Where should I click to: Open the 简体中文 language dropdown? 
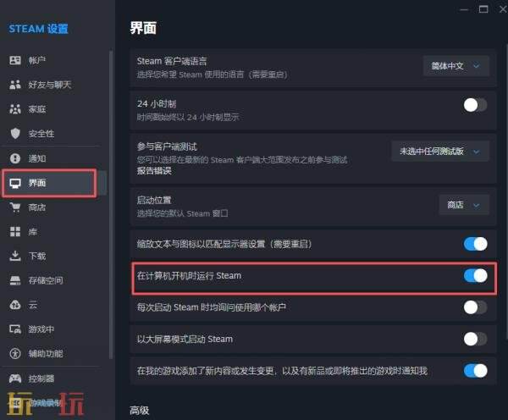(456, 66)
